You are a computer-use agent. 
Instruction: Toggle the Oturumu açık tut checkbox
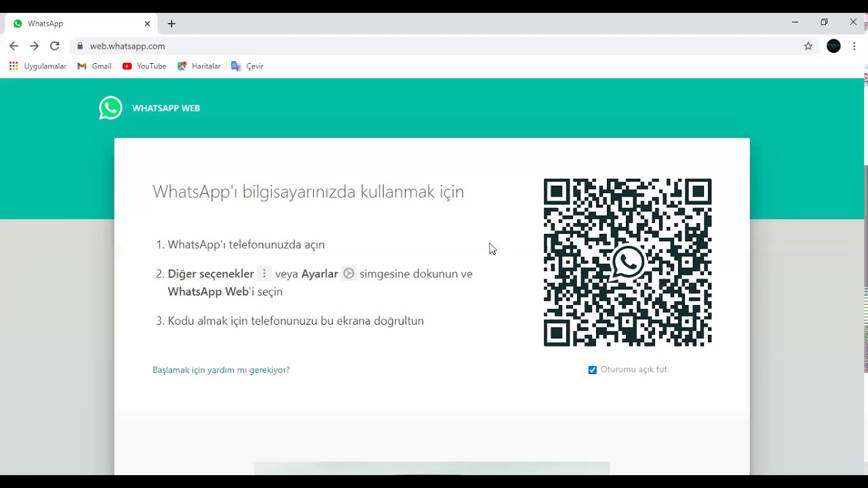click(593, 370)
